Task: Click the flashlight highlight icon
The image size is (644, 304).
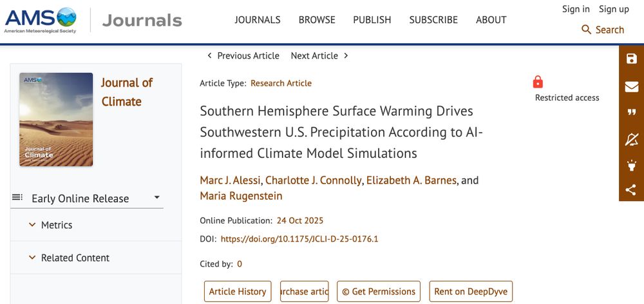Action: click(x=631, y=165)
